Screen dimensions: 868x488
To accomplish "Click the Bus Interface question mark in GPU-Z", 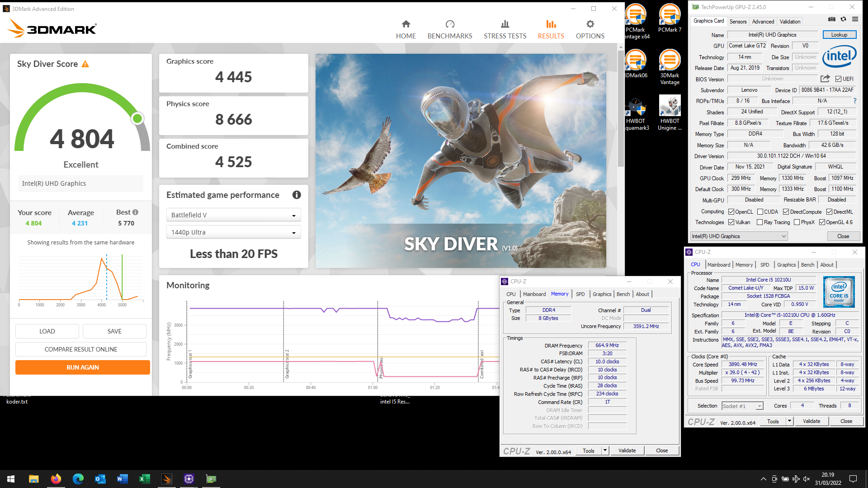I will pos(854,101).
